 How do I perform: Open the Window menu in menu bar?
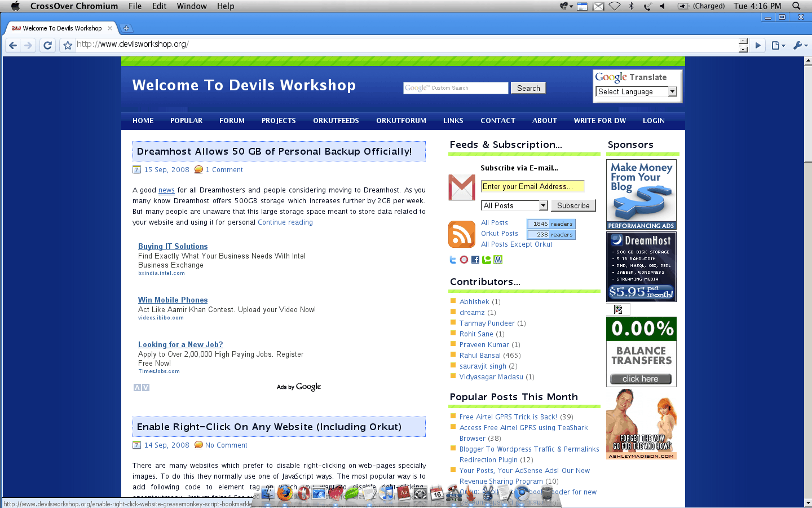(192, 6)
